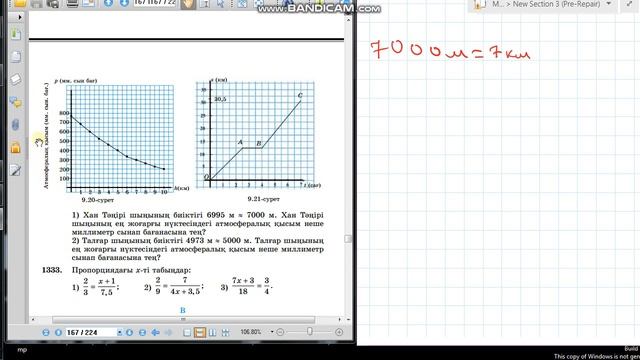Image resolution: width=640 pixels, height=360 pixels.
Task: Click the horizontal scrollbar's right arrow
Action: click(340, 320)
